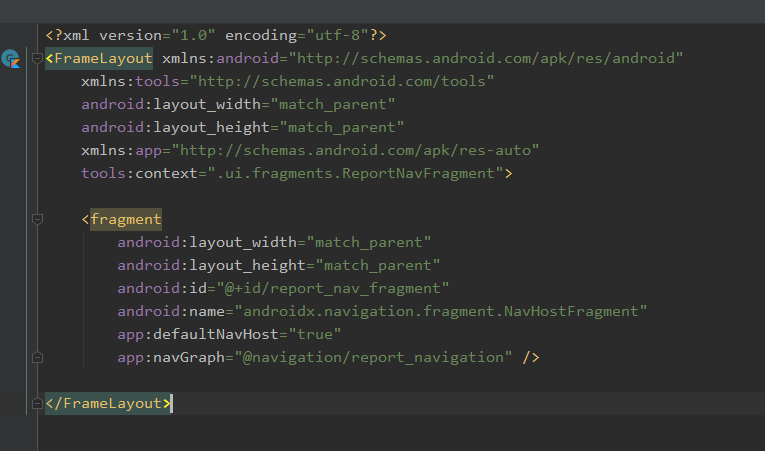Open the @navigation/report_navigation reference
The height and width of the screenshot is (451, 765).
[373, 358]
